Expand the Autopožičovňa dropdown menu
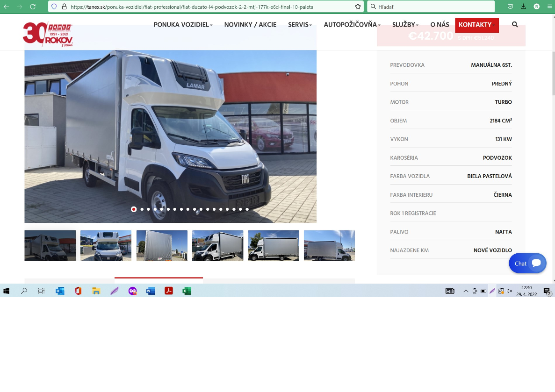This screenshot has height=392, width=555. point(352,25)
